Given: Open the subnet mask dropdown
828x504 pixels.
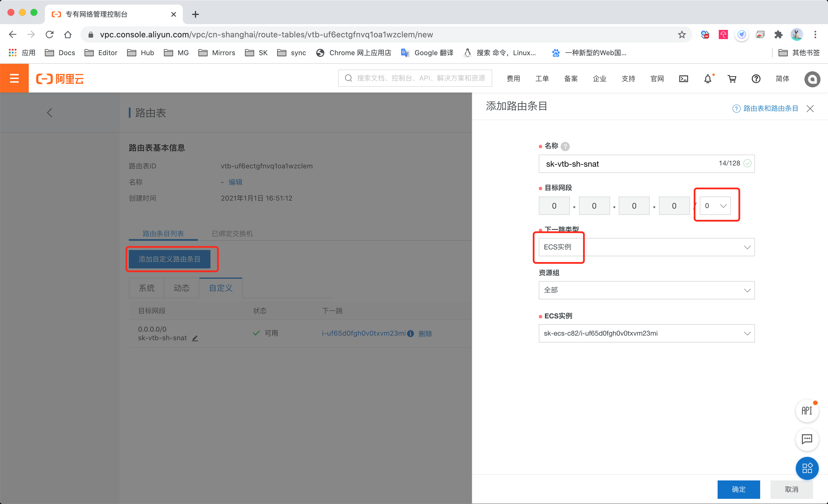Looking at the screenshot, I should [x=715, y=206].
